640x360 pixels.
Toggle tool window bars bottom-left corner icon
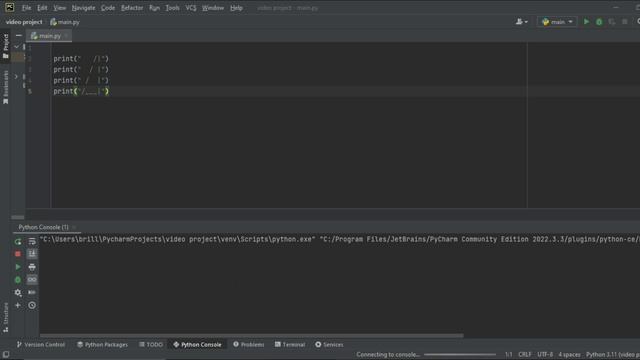tap(6, 354)
